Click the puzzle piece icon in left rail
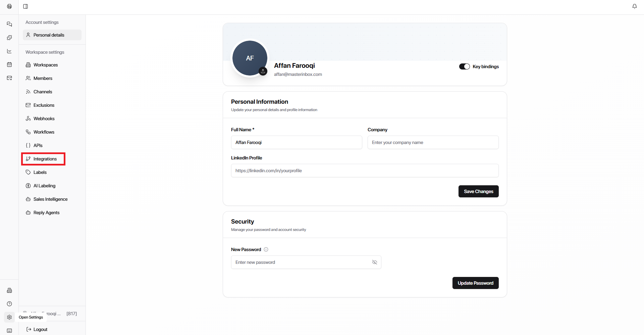The width and height of the screenshot is (644, 335). (9, 38)
